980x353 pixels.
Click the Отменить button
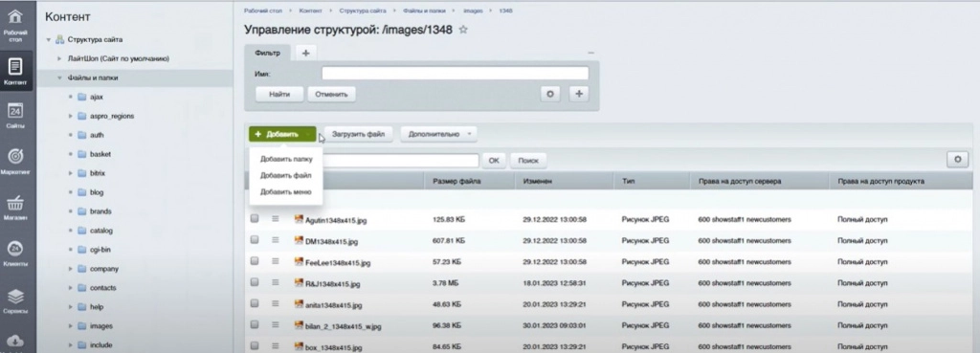coord(331,95)
